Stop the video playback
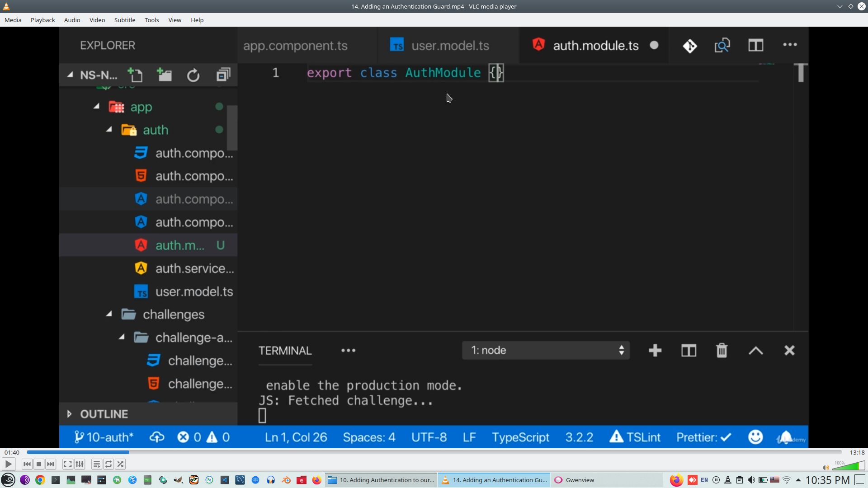This screenshot has height=488, width=868. pyautogui.click(x=39, y=464)
